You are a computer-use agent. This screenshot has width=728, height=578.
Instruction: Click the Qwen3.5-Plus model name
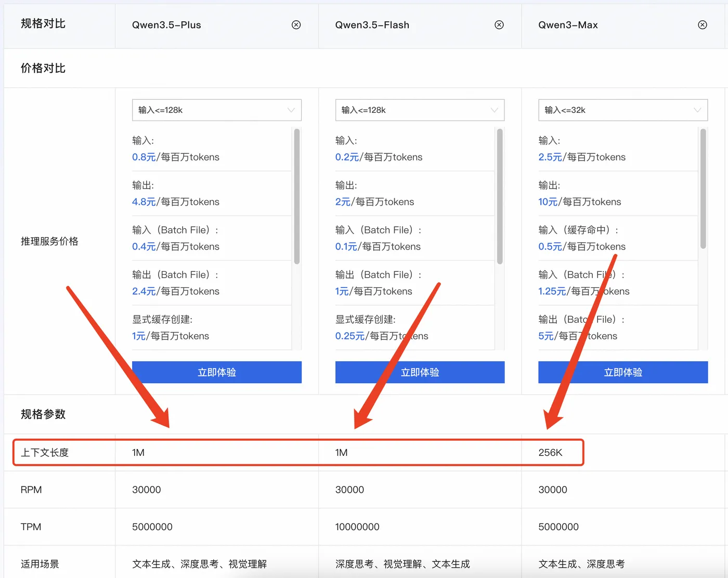(166, 25)
